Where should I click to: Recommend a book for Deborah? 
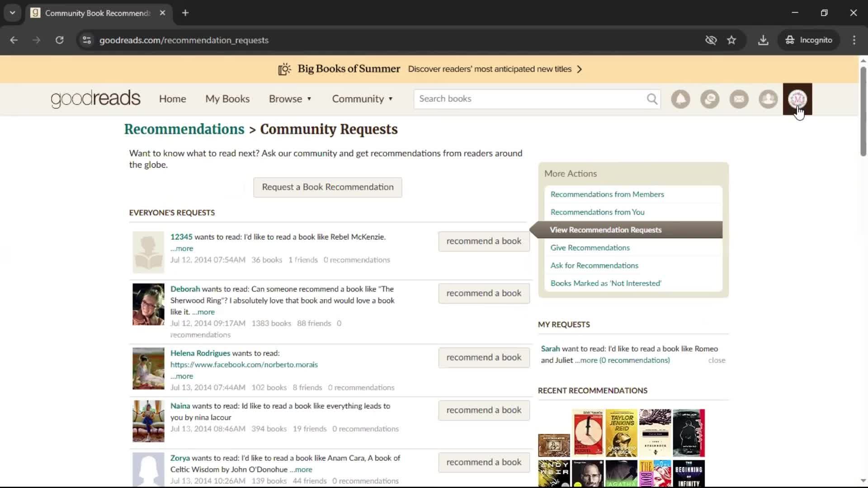click(x=484, y=293)
